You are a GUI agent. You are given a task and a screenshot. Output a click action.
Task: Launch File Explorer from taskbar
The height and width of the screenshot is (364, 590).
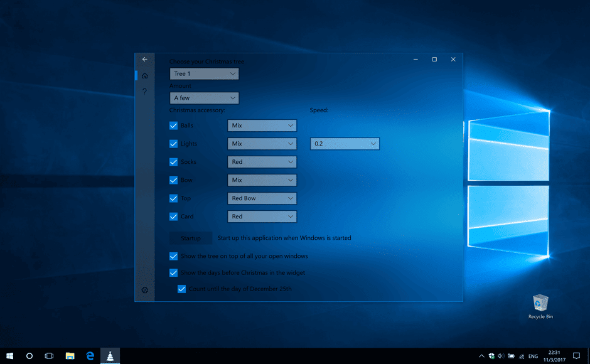point(70,356)
